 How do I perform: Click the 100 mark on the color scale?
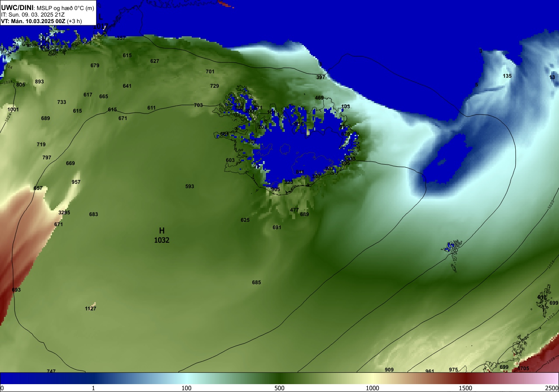point(186,388)
